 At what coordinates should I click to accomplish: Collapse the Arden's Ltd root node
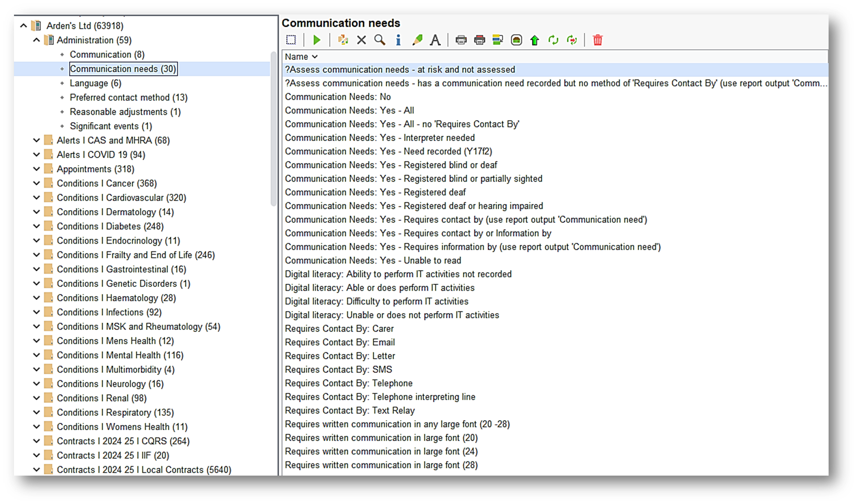[24, 26]
